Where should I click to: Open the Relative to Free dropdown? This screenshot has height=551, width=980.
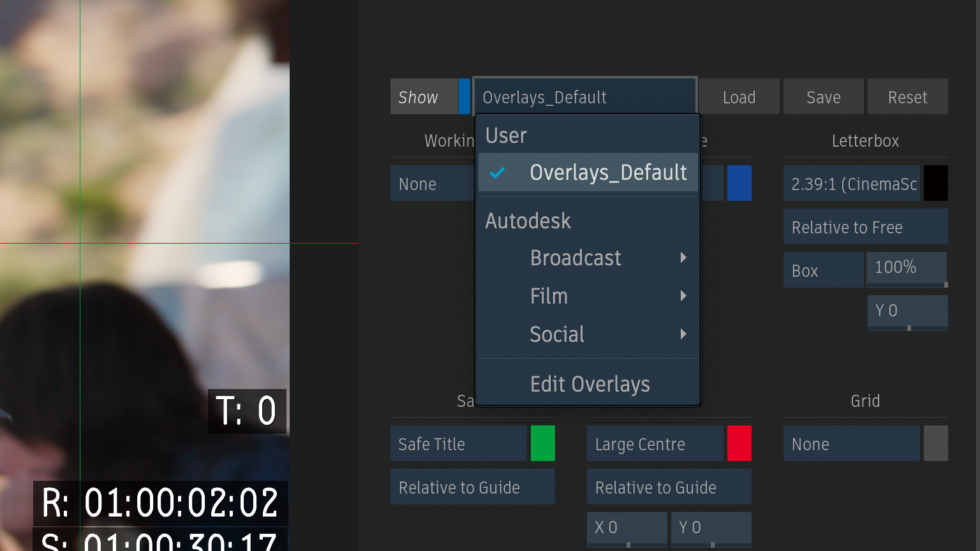point(865,227)
